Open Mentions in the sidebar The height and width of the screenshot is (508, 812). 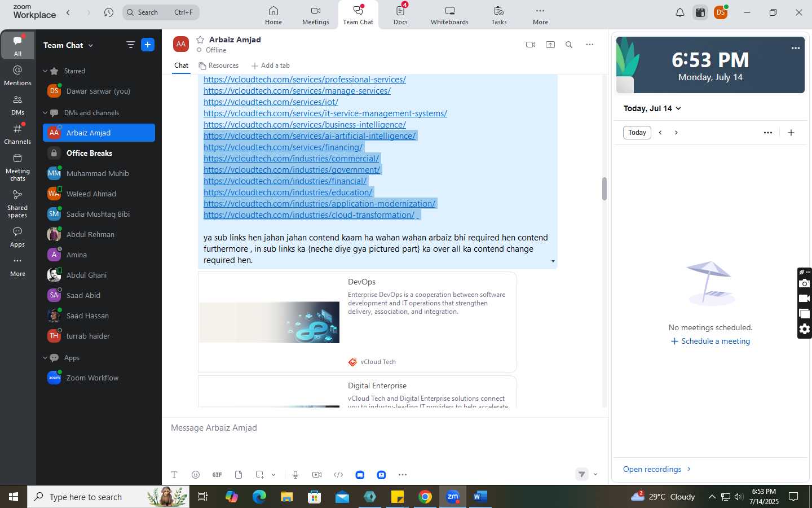17,75
